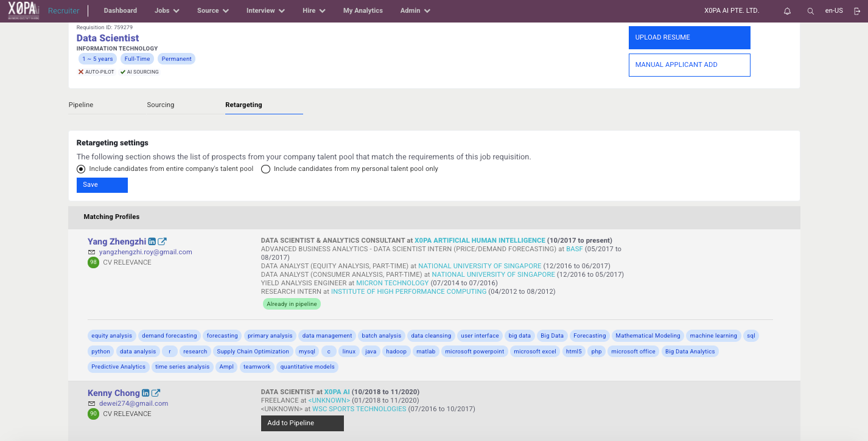868x441 pixels.
Task: Save the retargeting settings
Action: [102, 185]
